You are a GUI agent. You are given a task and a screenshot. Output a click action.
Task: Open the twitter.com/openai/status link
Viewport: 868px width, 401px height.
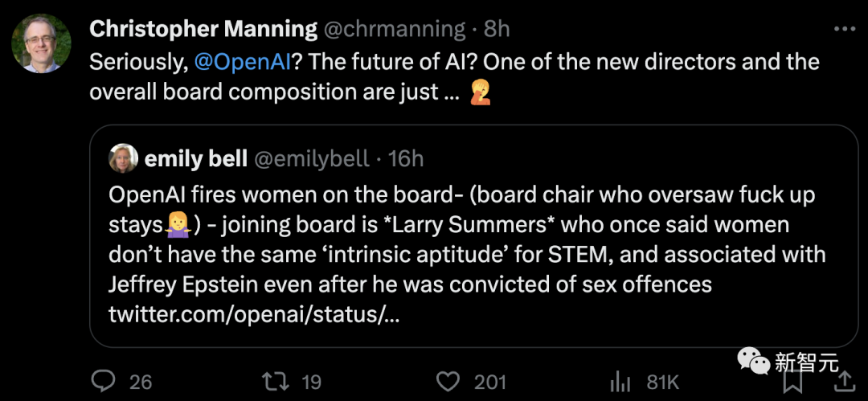pos(254,314)
